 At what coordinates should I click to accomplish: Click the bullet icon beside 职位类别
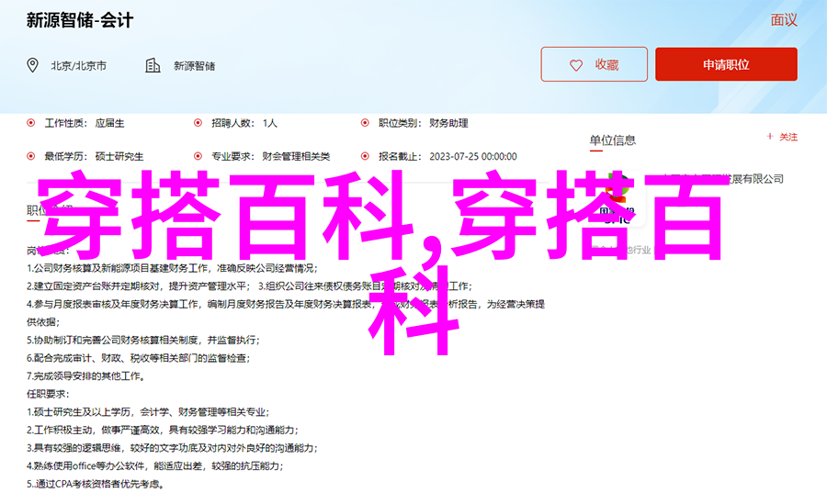pos(365,123)
